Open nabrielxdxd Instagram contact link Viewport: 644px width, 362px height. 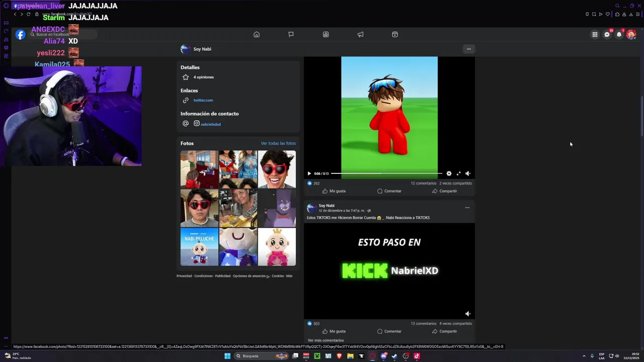(x=211, y=124)
